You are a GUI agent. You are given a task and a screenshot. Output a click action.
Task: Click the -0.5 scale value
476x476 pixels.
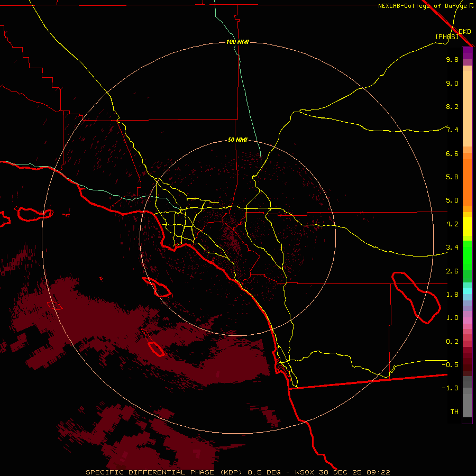450,364
